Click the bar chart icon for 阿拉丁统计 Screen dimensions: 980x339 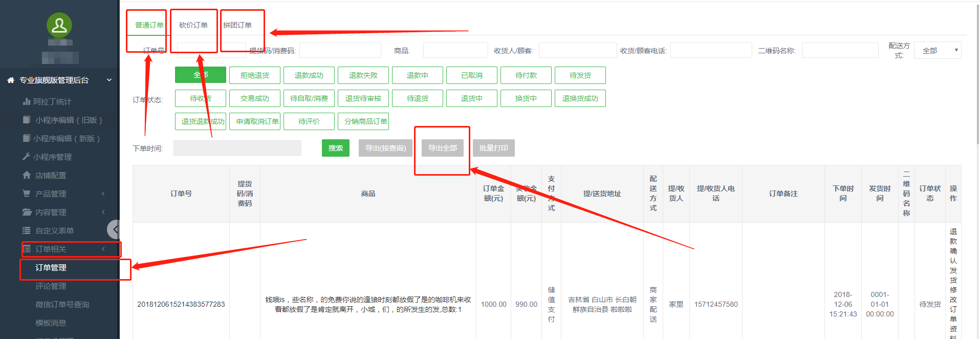[x=27, y=101]
